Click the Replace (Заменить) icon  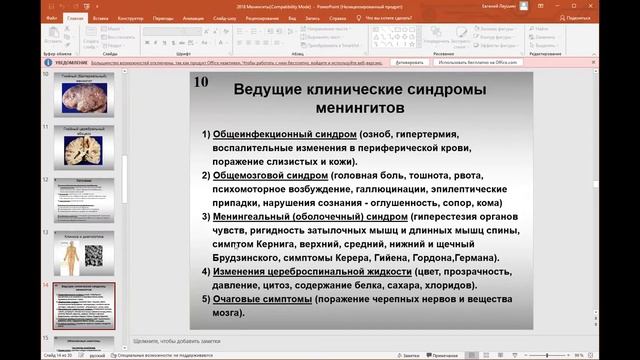coord(532,37)
